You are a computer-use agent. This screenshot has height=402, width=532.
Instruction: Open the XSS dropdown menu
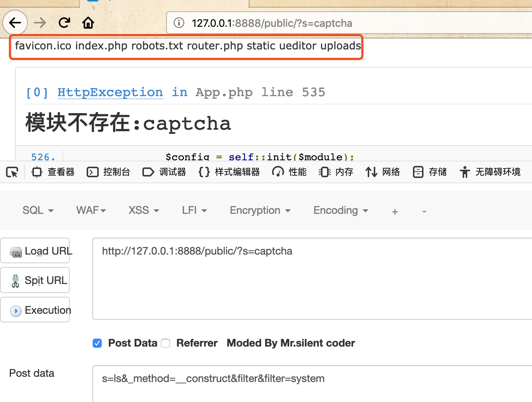(x=144, y=210)
